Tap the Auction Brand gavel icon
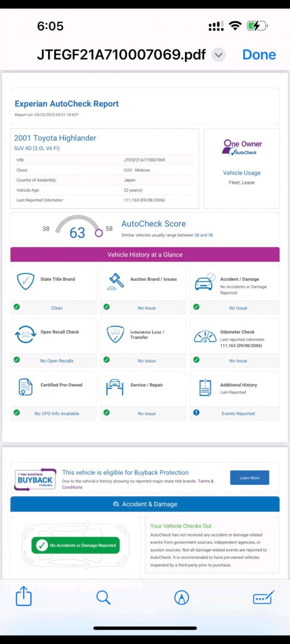 tap(116, 281)
